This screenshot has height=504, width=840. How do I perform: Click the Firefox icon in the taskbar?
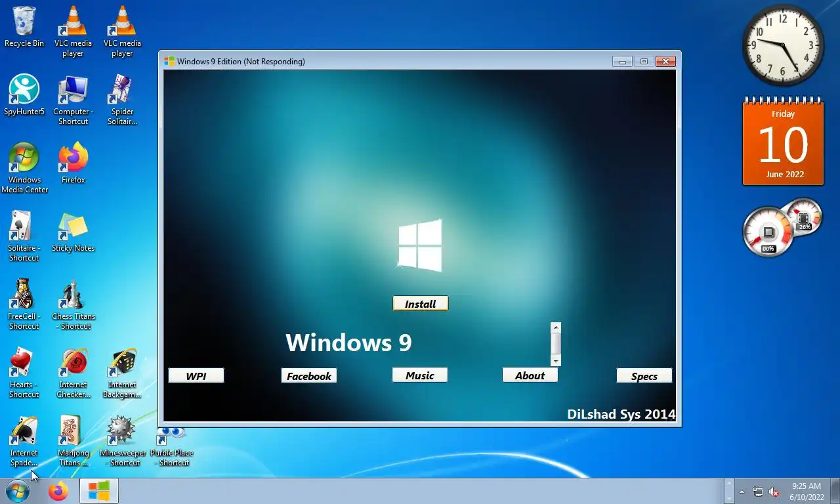click(x=58, y=491)
